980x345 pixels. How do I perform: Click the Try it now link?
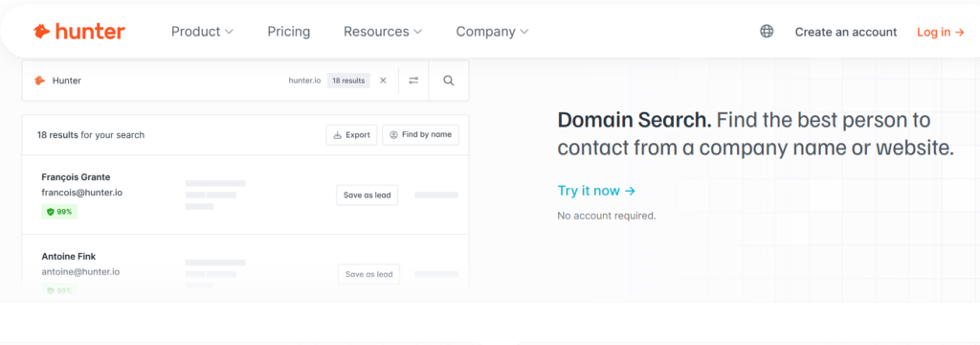(x=596, y=191)
